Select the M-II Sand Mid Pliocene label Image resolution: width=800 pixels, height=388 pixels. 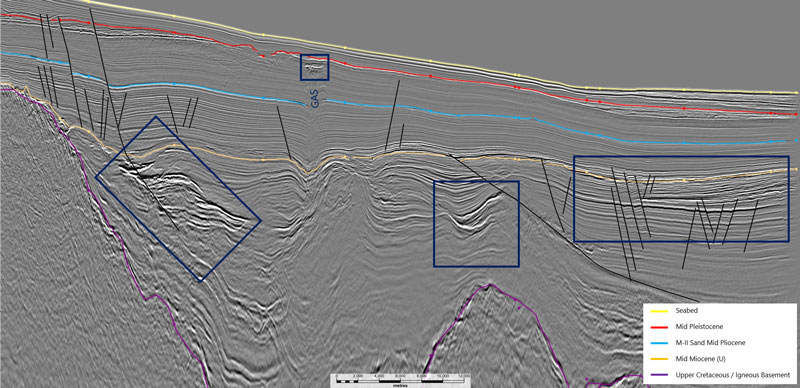click(x=711, y=343)
